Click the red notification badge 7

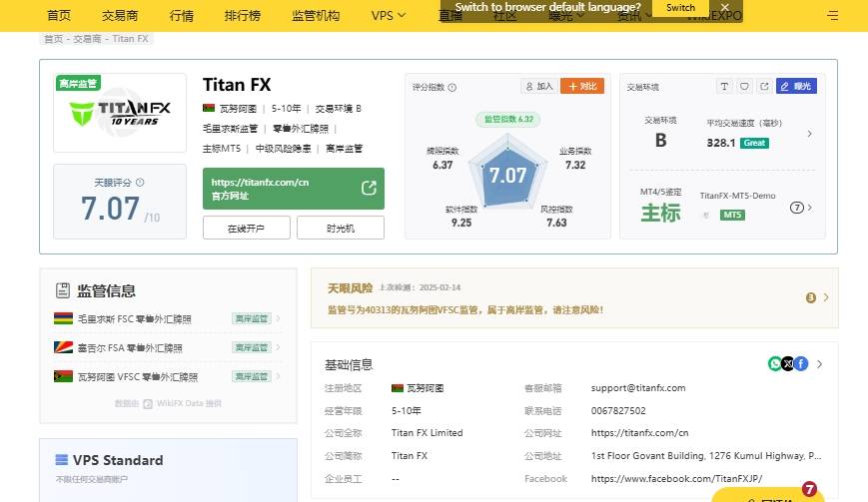[809, 489]
